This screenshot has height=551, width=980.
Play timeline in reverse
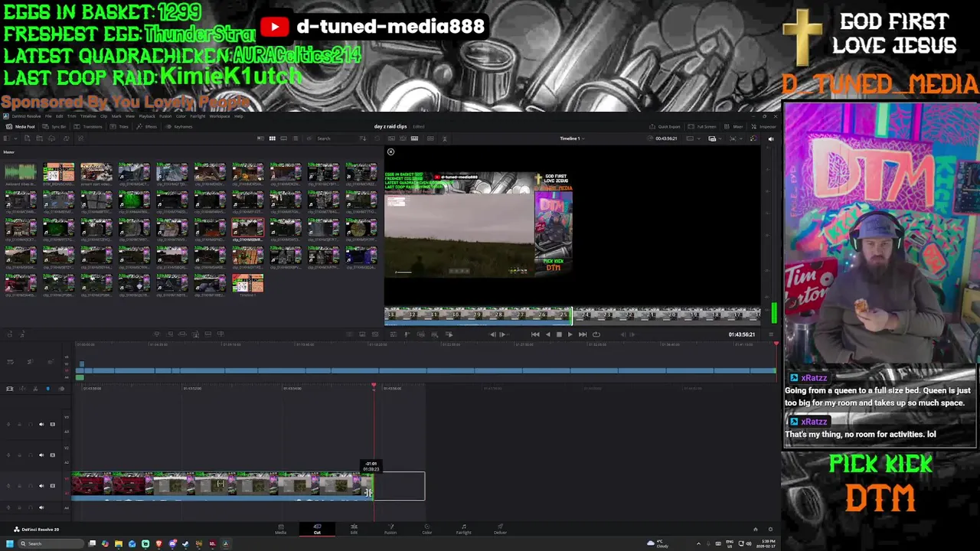(x=548, y=334)
